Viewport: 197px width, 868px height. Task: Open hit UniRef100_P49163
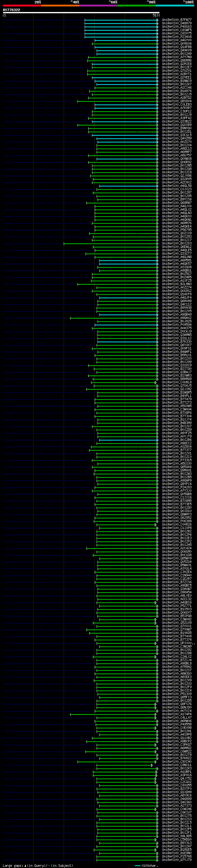(x=177, y=26)
